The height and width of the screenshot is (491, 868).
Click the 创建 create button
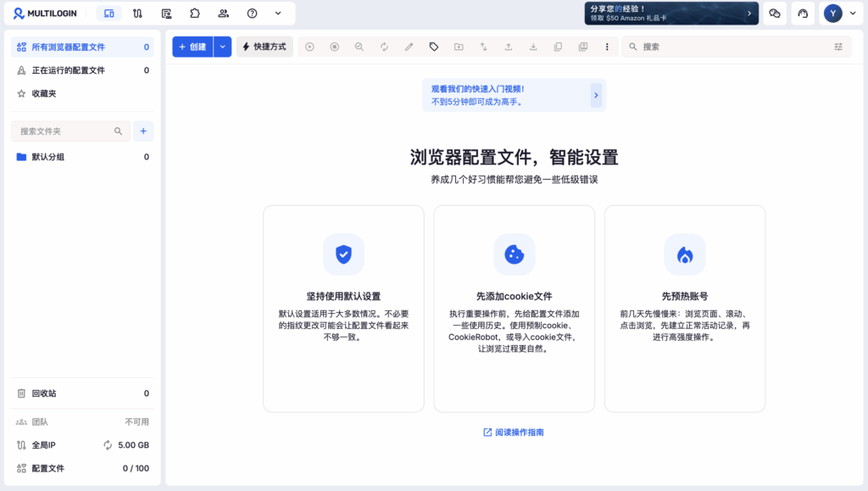coord(192,47)
